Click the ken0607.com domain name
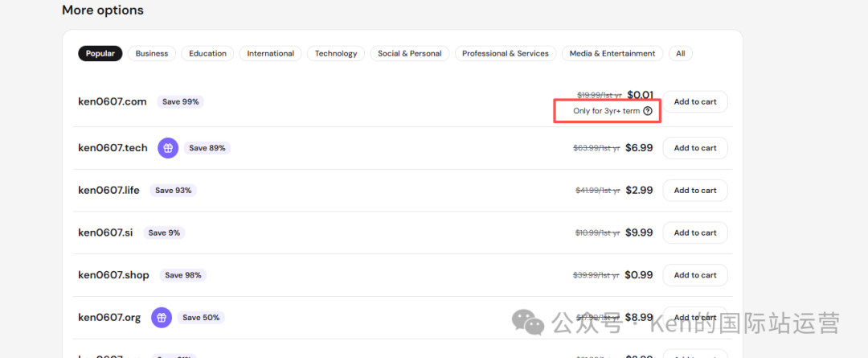This screenshot has height=358, width=868. [113, 102]
